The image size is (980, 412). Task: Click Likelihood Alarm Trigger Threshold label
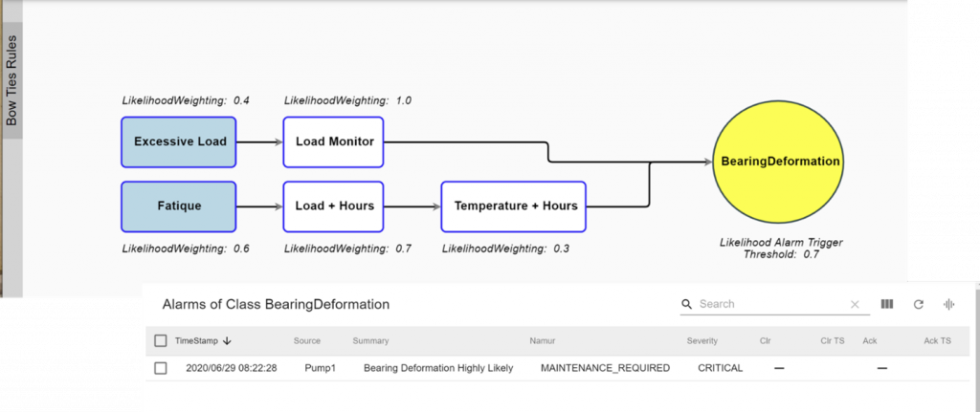781,248
